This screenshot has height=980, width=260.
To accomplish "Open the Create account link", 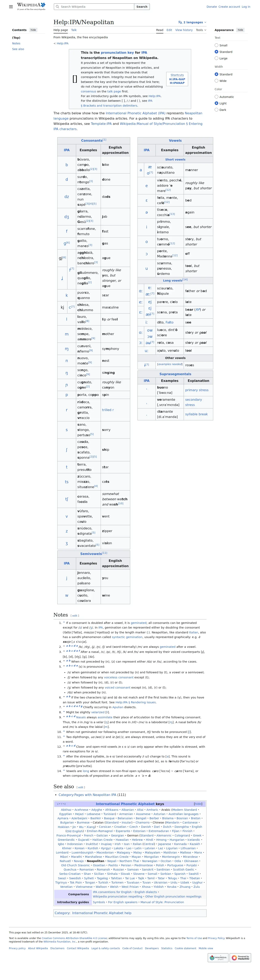I will (x=229, y=7).
